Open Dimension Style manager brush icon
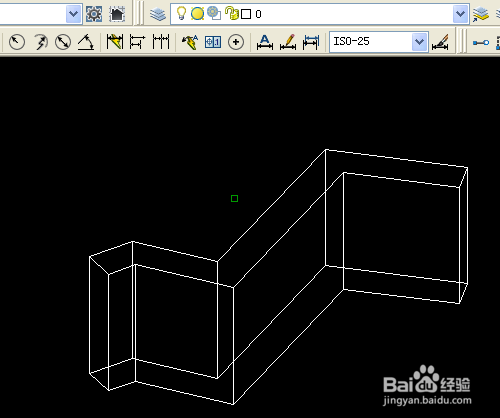The height and width of the screenshot is (418, 500). click(440, 42)
